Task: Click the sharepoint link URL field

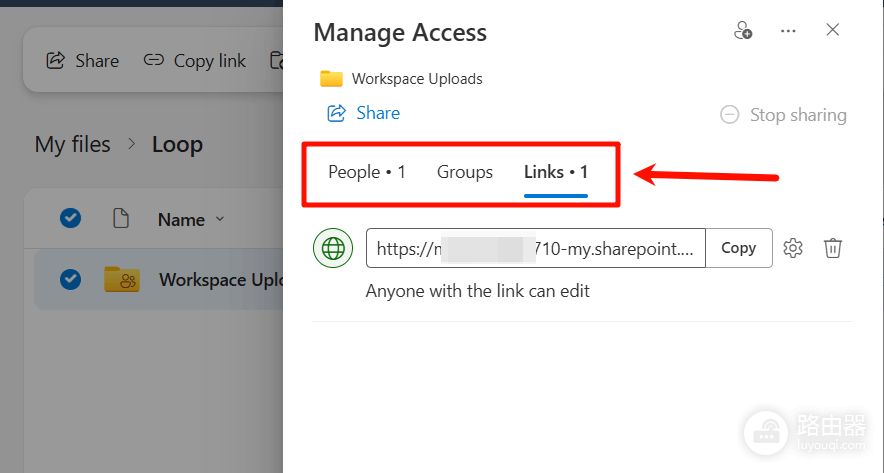Action: 536,248
